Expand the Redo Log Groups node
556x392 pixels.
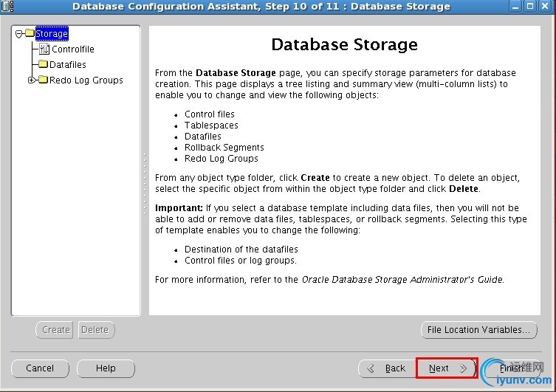(x=32, y=80)
